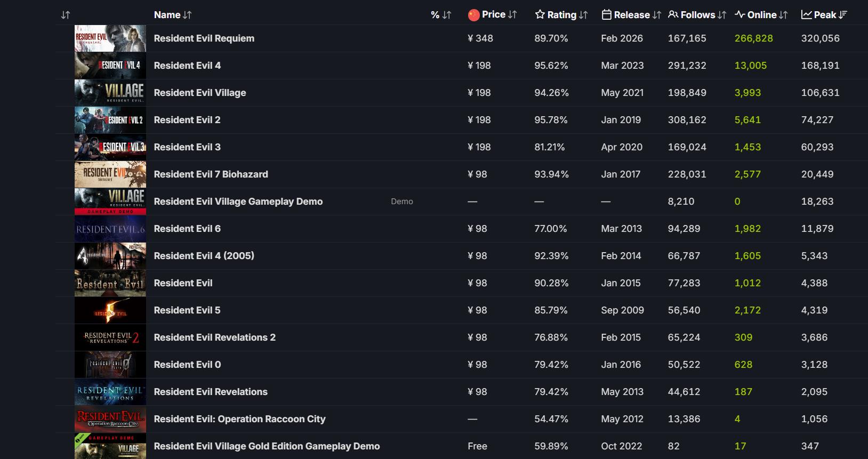Sort the list by Peak players
The image size is (868, 459).
pyautogui.click(x=824, y=15)
